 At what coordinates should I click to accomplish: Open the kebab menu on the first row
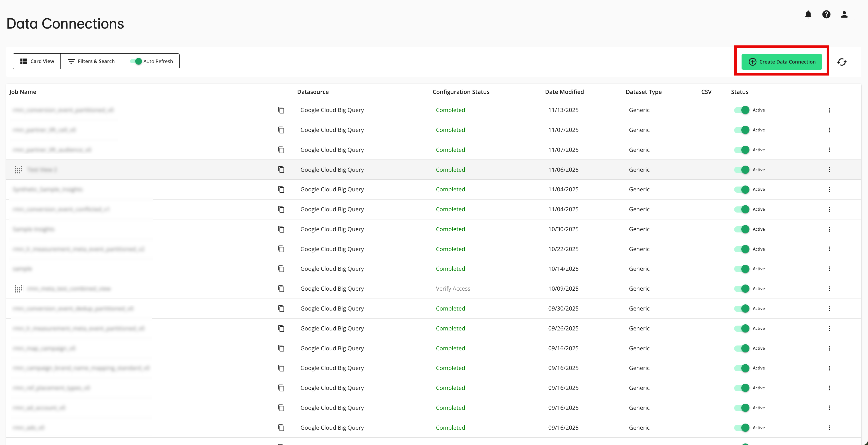[x=829, y=110]
